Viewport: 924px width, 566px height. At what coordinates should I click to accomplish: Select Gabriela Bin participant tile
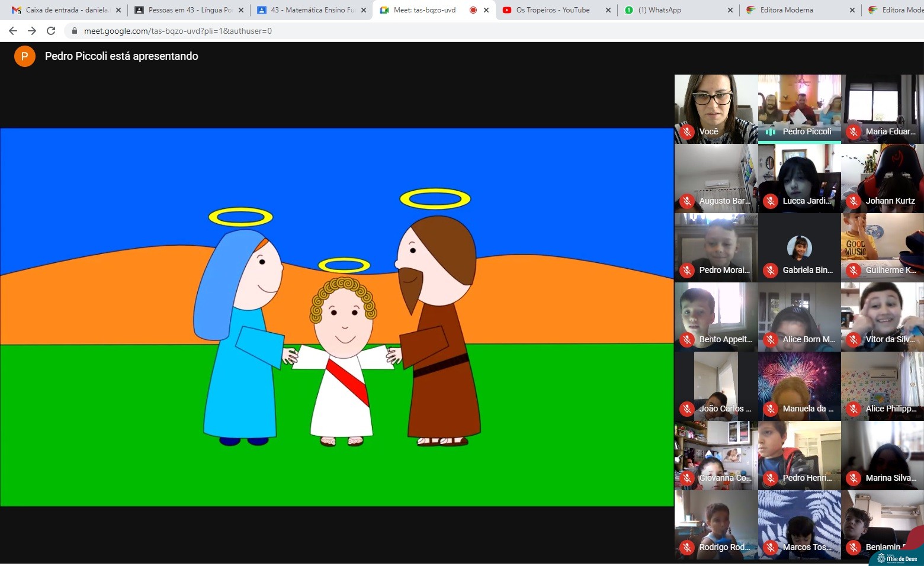click(x=799, y=247)
